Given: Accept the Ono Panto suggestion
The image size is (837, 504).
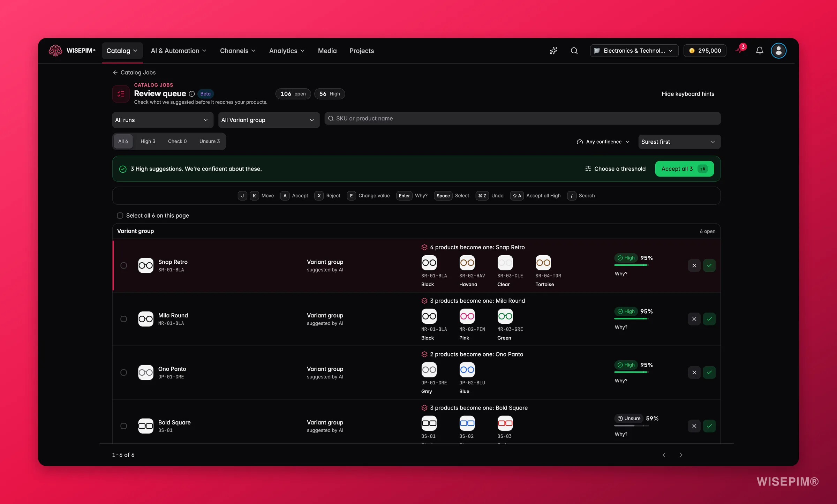Looking at the screenshot, I should 709,373.
